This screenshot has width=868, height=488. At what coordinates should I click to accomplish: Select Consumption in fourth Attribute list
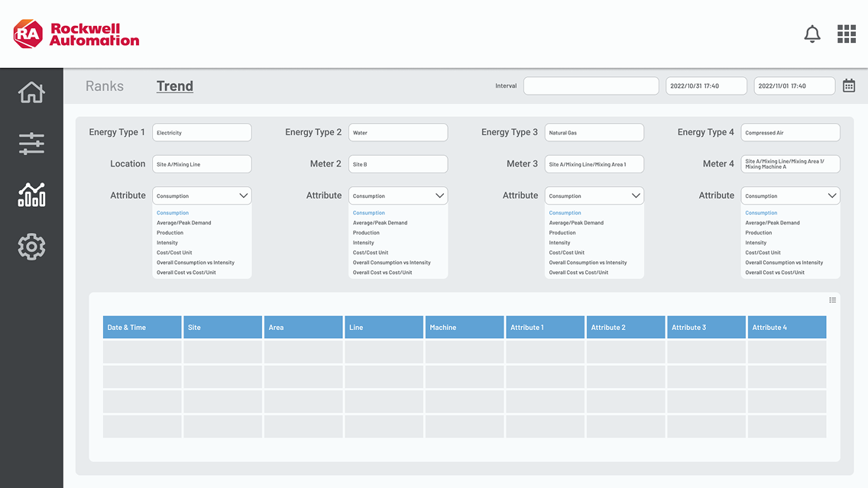pyautogui.click(x=761, y=212)
